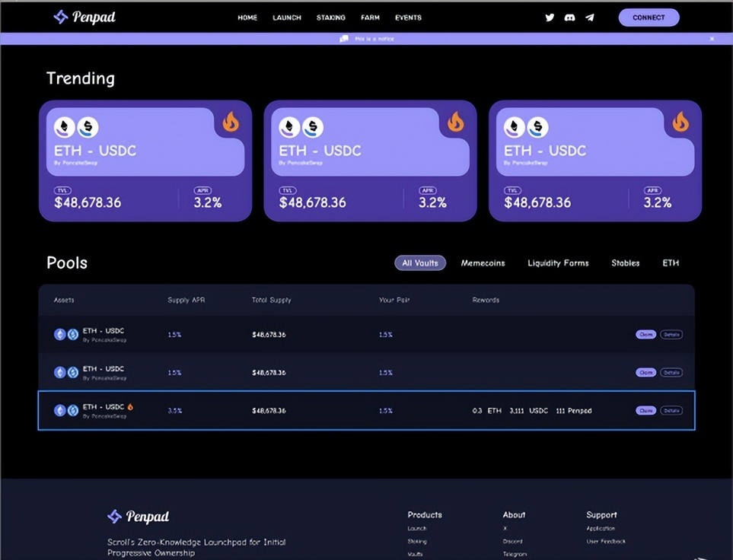Click the Penpad logo in the footer
The height and width of the screenshot is (560, 733).
pyautogui.click(x=139, y=517)
